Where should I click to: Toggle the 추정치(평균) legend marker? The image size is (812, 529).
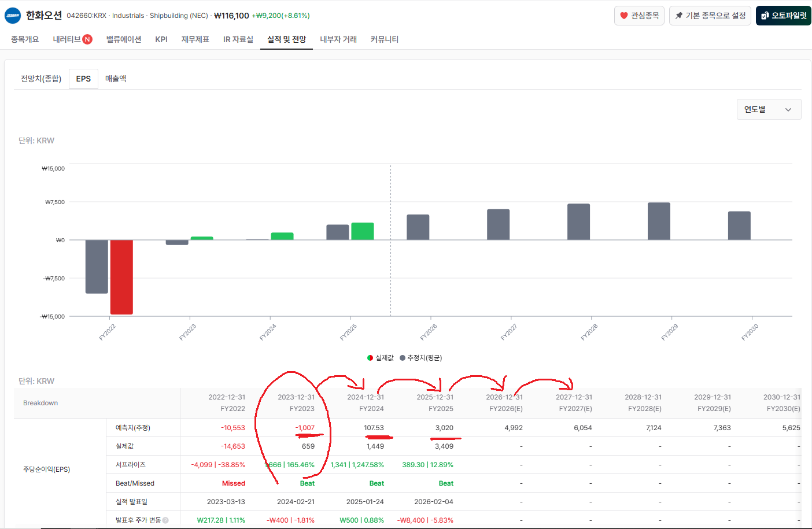[x=403, y=358]
